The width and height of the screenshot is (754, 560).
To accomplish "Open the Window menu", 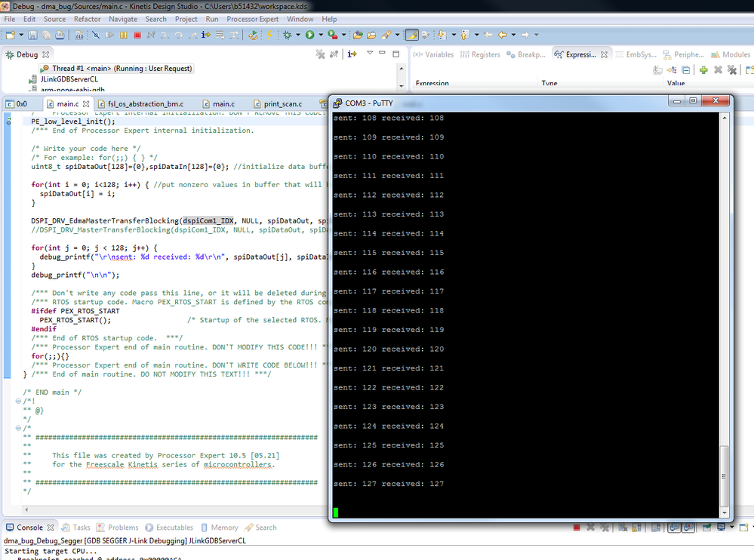I will point(300,19).
